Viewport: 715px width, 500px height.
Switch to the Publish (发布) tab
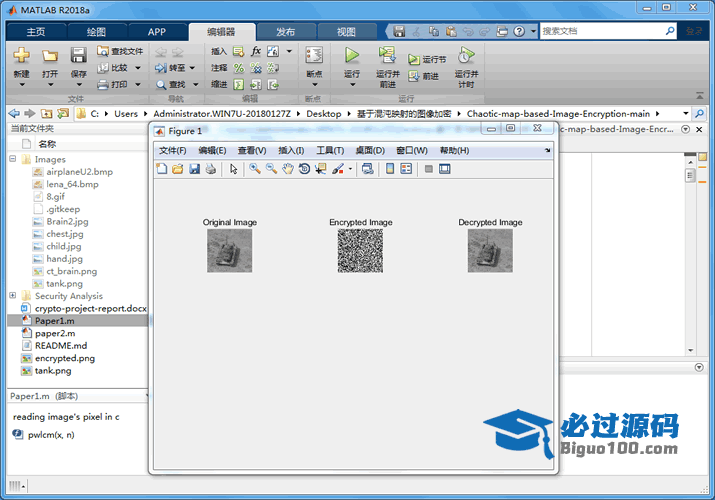(285, 32)
